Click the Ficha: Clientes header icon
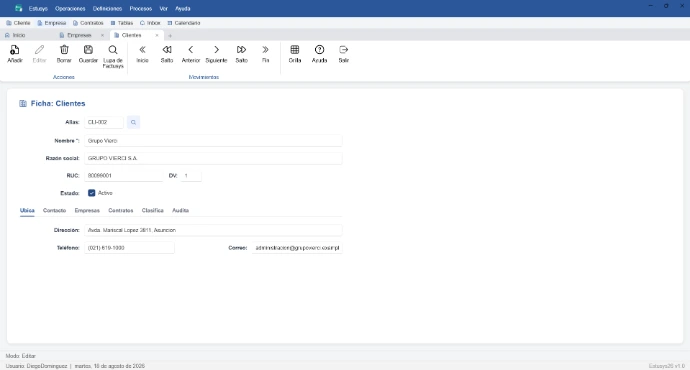 [23, 103]
